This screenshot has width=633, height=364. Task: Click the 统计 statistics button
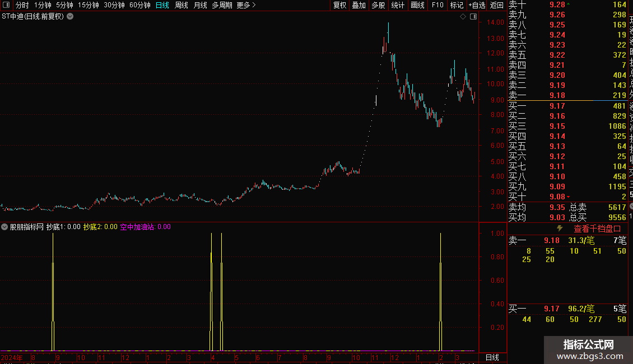[398, 5]
